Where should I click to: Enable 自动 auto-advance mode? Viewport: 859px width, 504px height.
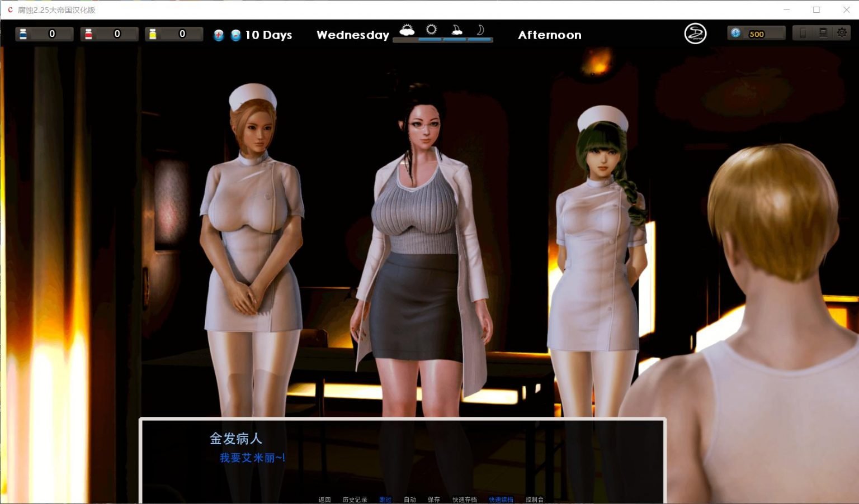(409, 499)
